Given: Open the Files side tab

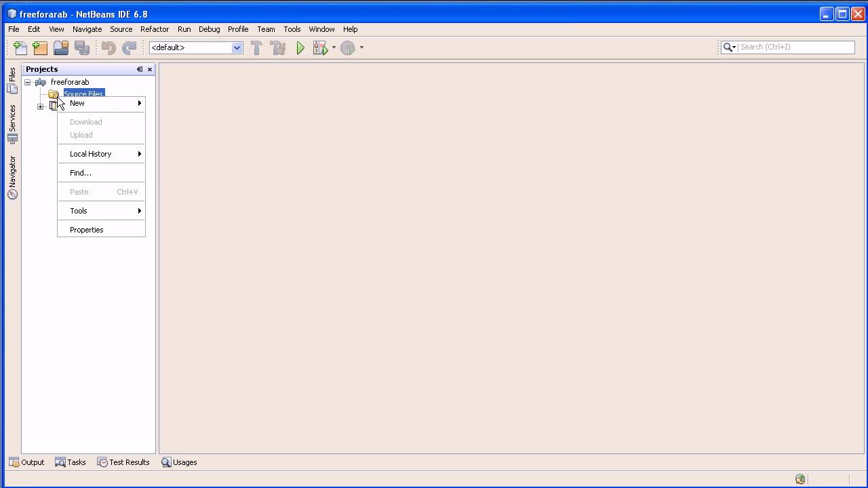Looking at the screenshot, I should [12, 81].
